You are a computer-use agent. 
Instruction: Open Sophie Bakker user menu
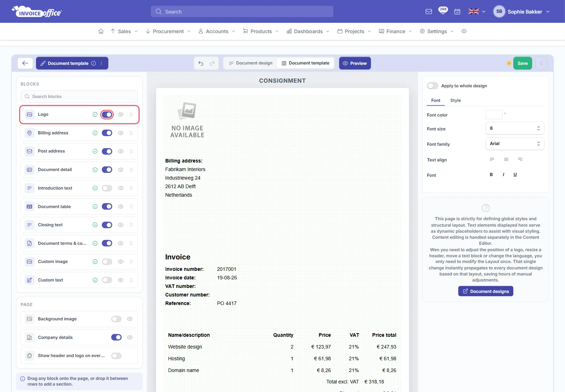tap(522, 12)
